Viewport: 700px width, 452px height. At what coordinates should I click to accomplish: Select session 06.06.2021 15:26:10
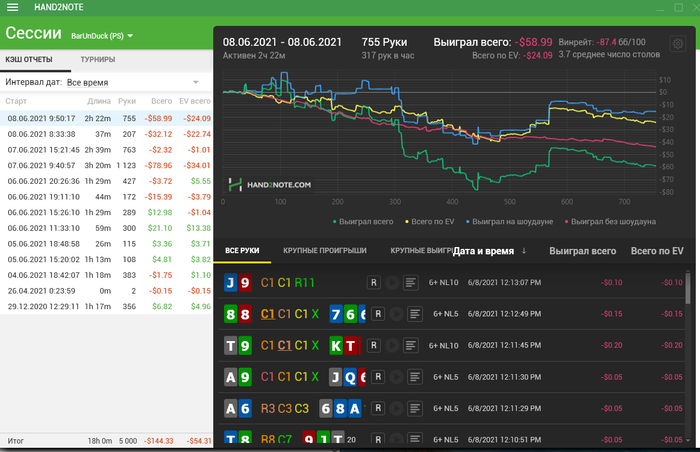coord(106,212)
